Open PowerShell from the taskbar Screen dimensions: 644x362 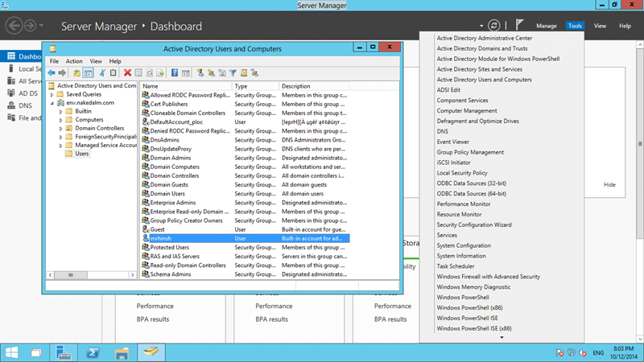[x=93, y=352]
